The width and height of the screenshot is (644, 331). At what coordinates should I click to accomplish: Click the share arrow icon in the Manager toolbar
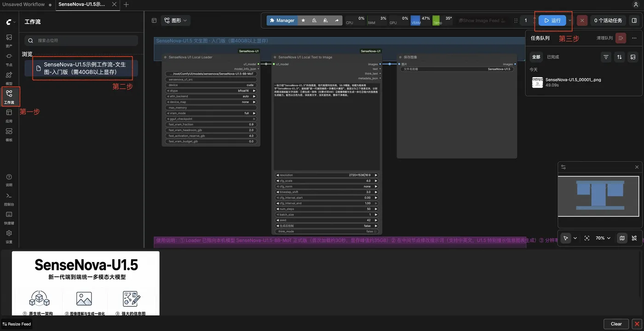coord(337,21)
